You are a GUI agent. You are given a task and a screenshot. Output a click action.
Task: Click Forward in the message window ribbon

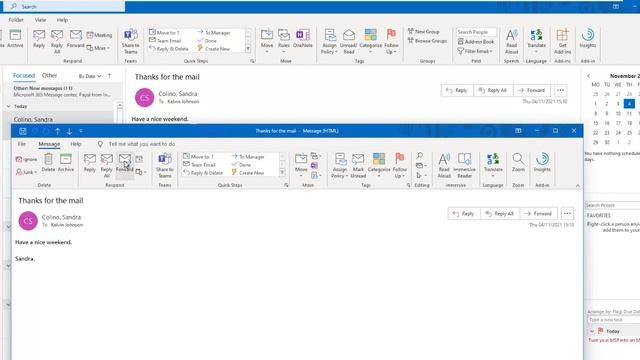coord(125,162)
